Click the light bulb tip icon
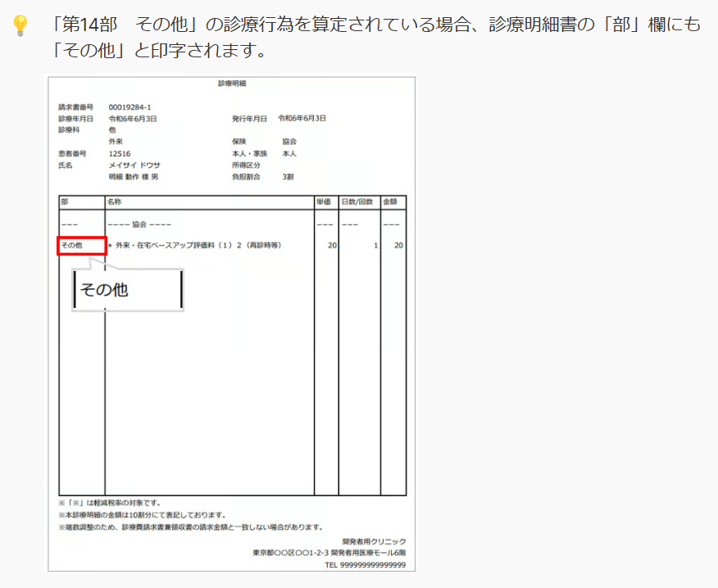 coord(20,25)
